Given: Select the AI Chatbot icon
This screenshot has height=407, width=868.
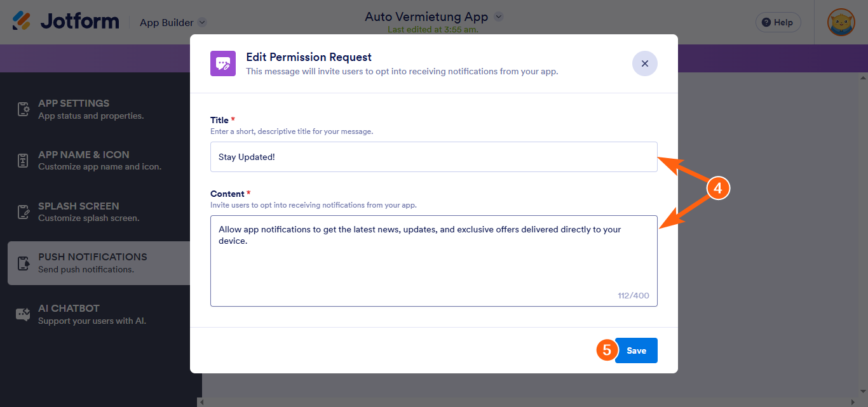Looking at the screenshot, I should pyautogui.click(x=23, y=314).
